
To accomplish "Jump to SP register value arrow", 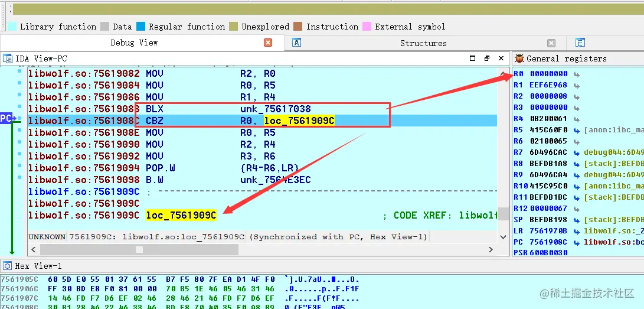I will pos(577,220).
